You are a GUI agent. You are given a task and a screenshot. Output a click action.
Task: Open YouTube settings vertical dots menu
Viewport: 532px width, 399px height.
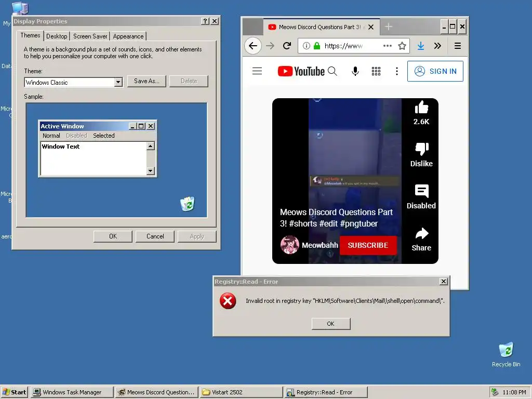pyautogui.click(x=396, y=71)
